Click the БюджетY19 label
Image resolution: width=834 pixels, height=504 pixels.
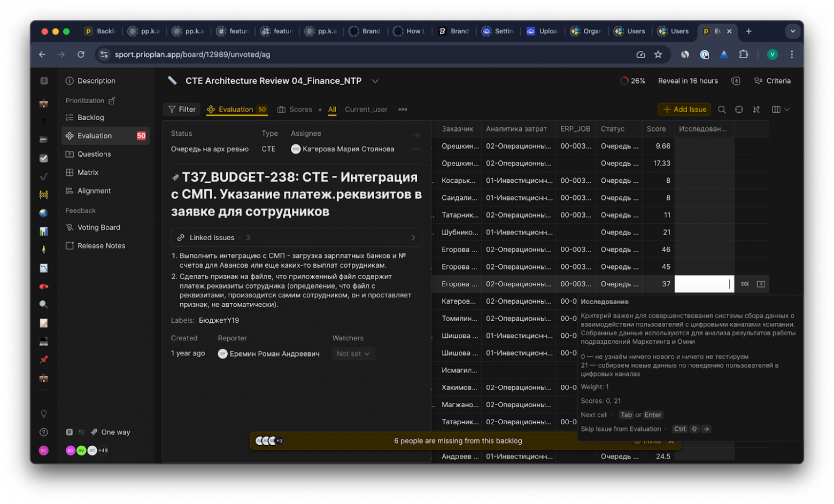pyautogui.click(x=219, y=320)
